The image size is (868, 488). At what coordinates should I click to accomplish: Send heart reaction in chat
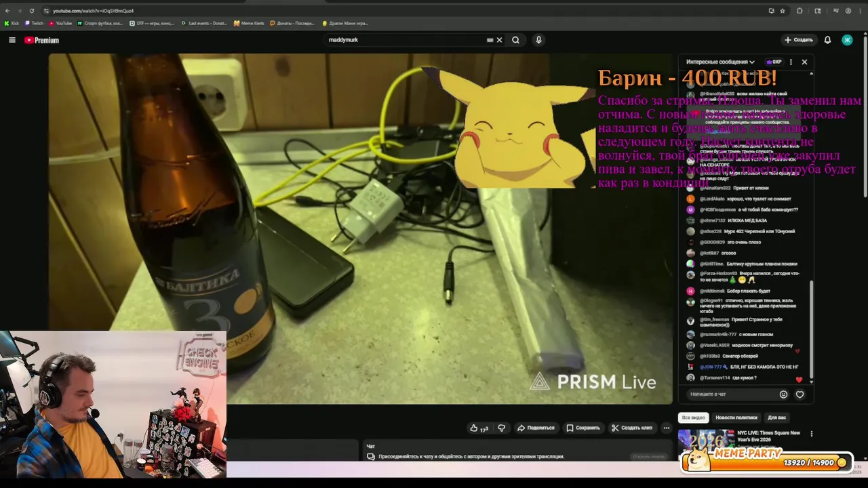[800, 394]
